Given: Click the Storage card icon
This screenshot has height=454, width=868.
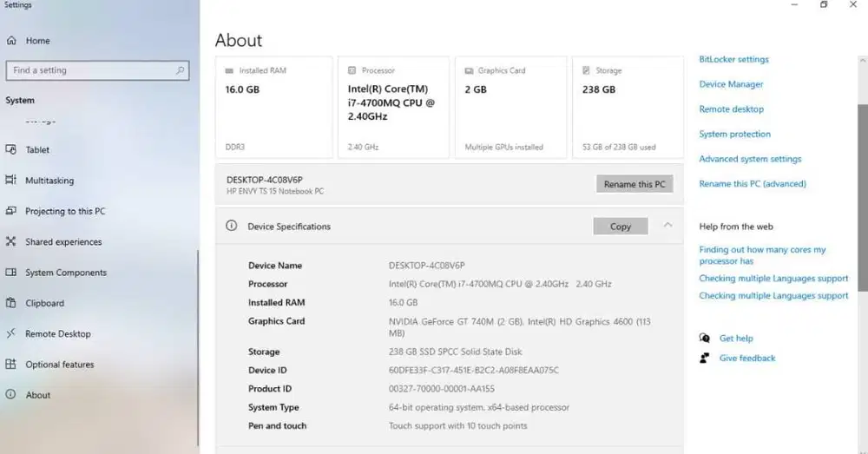Looking at the screenshot, I should [586, 70].
